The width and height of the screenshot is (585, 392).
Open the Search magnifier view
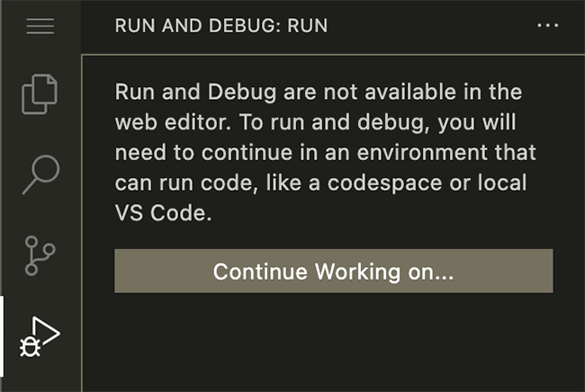tap(40, 174)
